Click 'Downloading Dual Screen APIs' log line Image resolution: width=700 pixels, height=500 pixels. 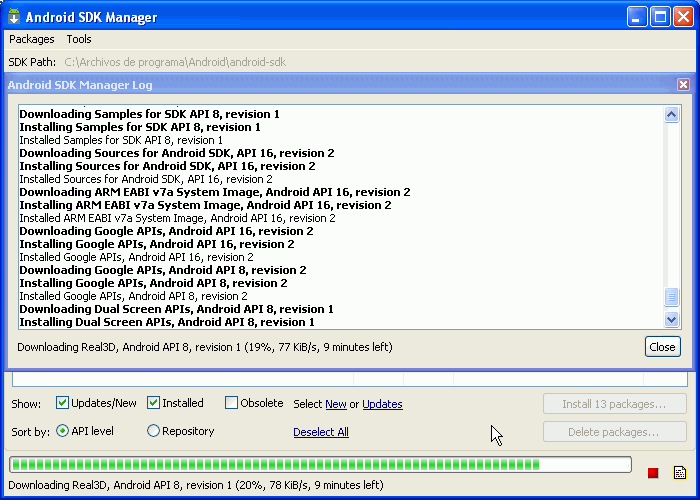click(176, 308)
